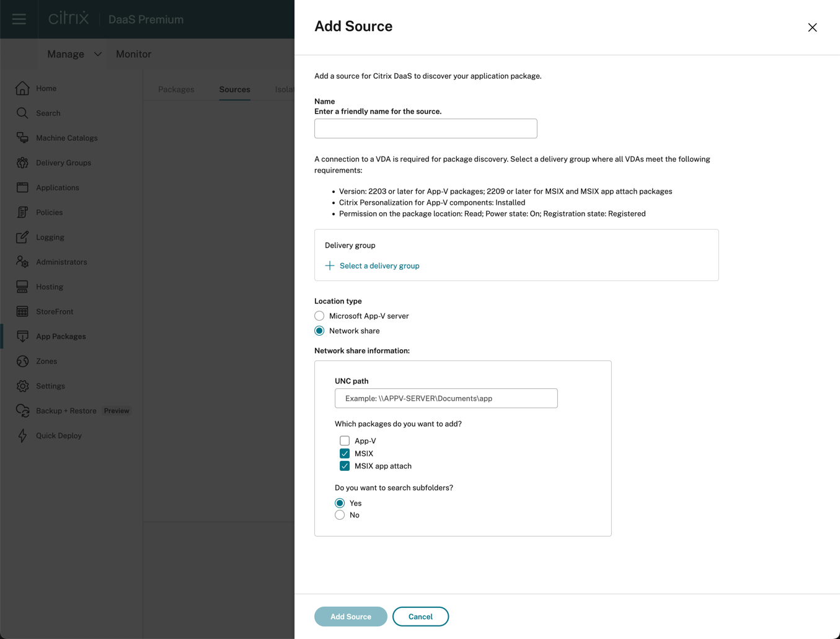The image size is (840, 639).
Task: Select Microsoft App-V server radio button
Action: [x=319, y=316]
